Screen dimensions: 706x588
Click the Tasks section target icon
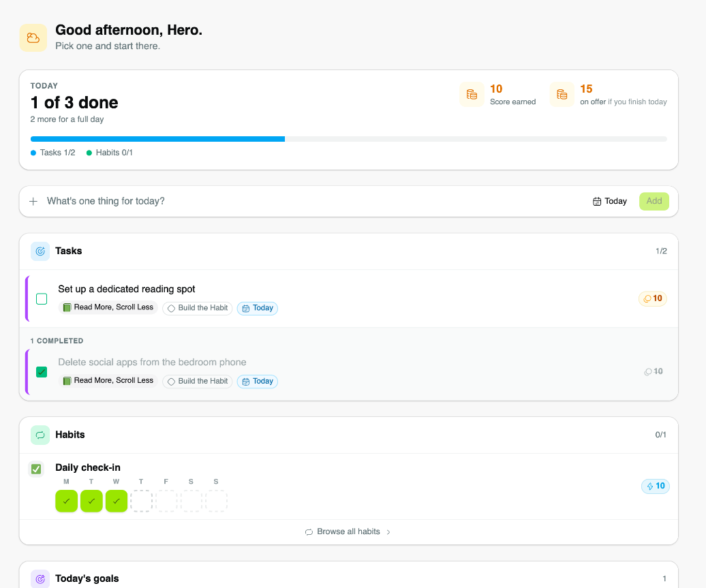tap(40, 251)
